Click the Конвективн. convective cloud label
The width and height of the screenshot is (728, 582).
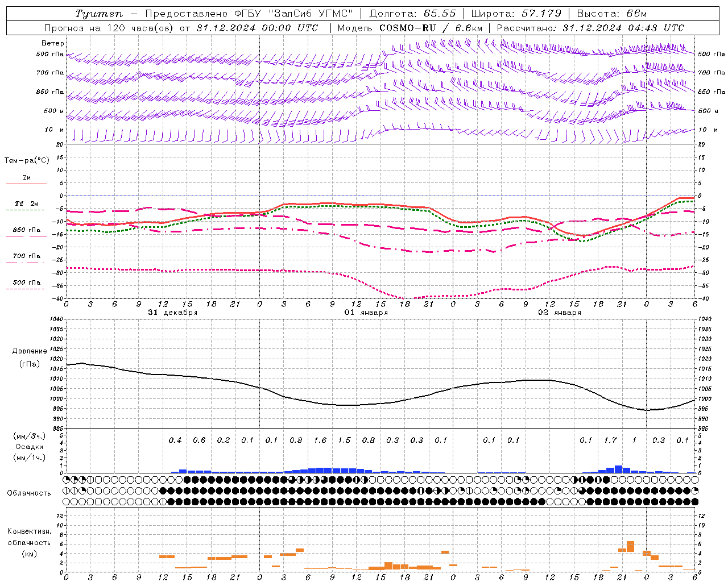click(29, 531)
